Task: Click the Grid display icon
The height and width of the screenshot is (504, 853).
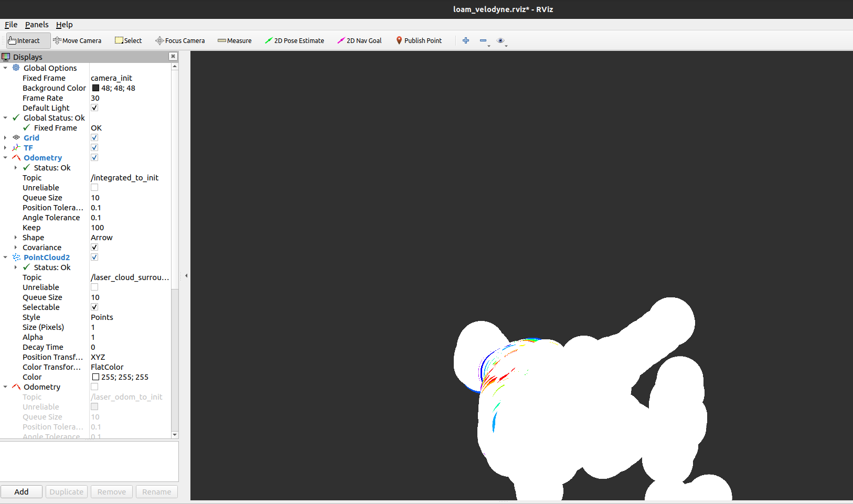Action: (x=16, y=137)
